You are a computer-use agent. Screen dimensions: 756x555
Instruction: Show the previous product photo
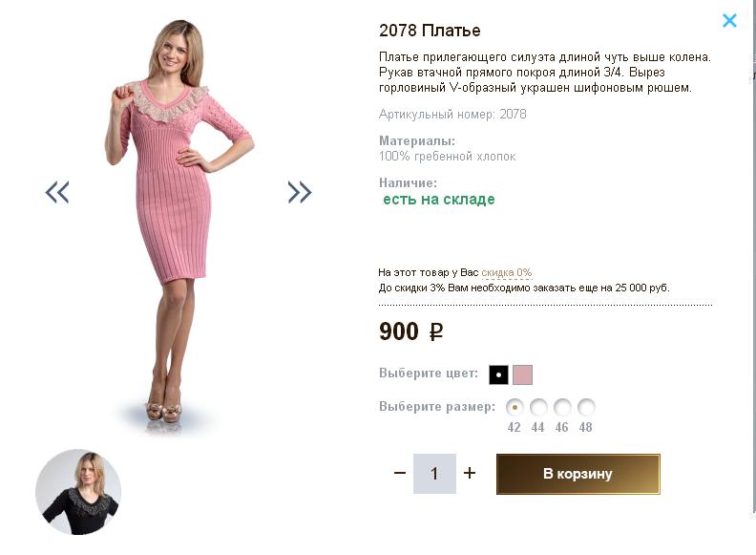pos(57,193)
